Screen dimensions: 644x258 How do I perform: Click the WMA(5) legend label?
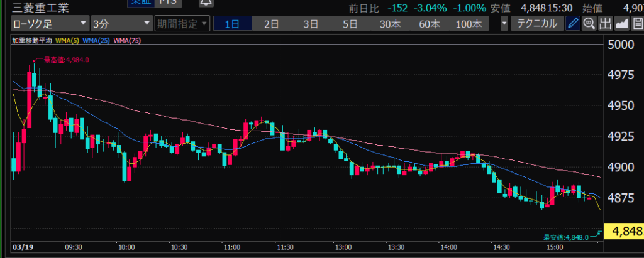[x=66, y=41]
